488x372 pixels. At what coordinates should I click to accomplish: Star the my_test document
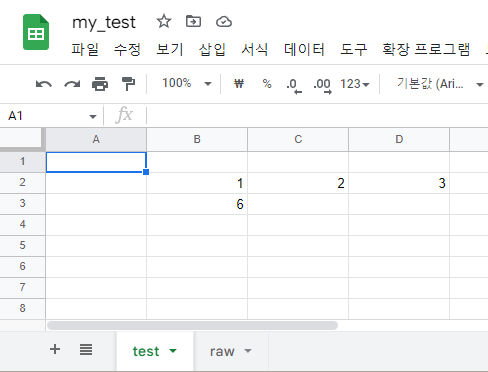[x=164, y=22]
